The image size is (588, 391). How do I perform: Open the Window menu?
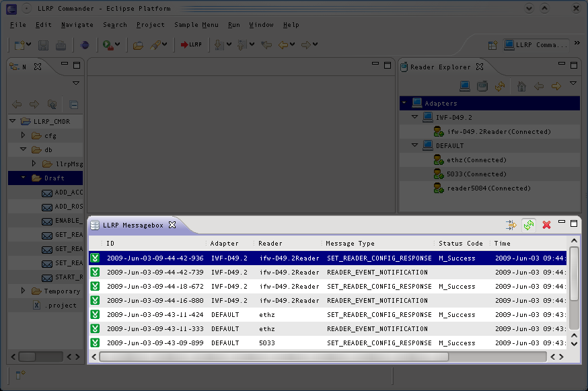point(262,25)
